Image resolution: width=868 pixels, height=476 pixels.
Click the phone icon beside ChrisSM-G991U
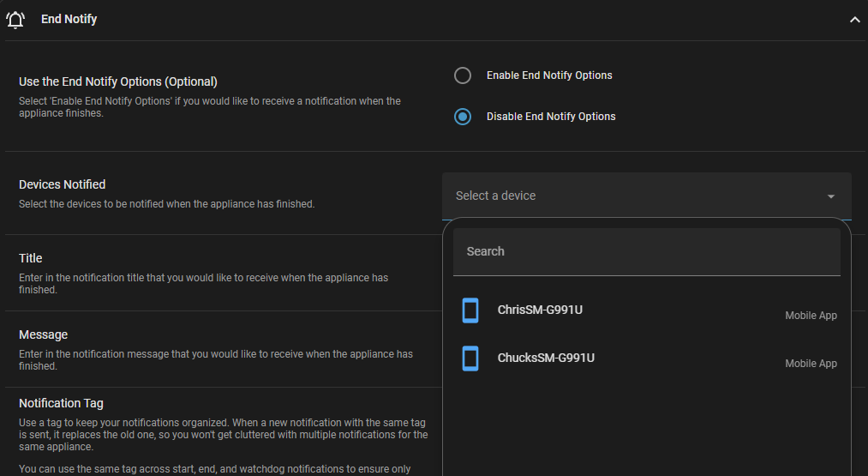pyautogui.click(x=470, y=310)
